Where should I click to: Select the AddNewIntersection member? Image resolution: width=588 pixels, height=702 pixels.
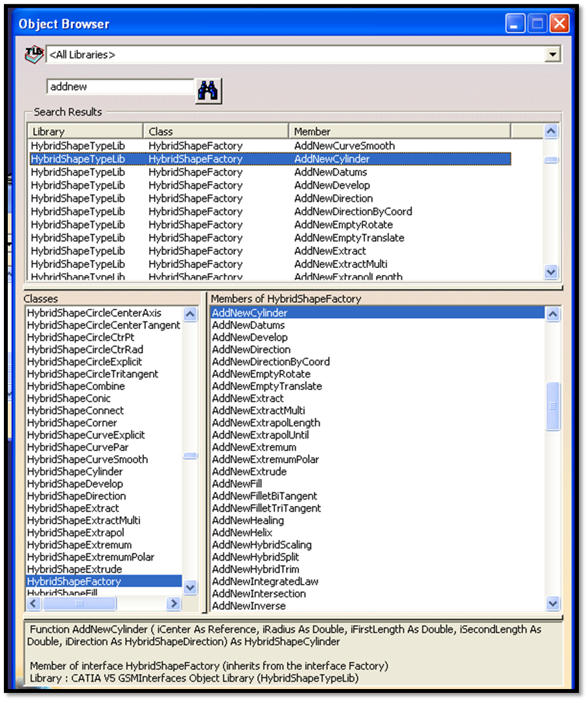click(x=378, y=594)
